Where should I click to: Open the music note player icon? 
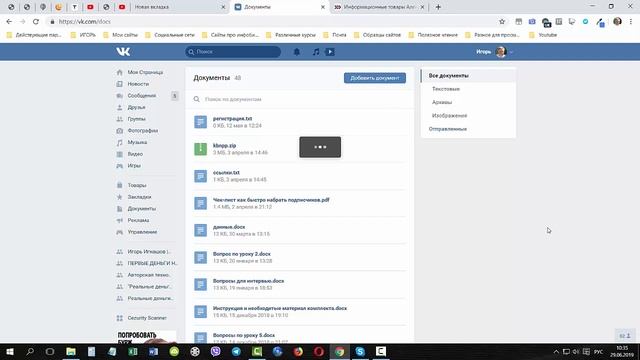click(x=316, y=52)
